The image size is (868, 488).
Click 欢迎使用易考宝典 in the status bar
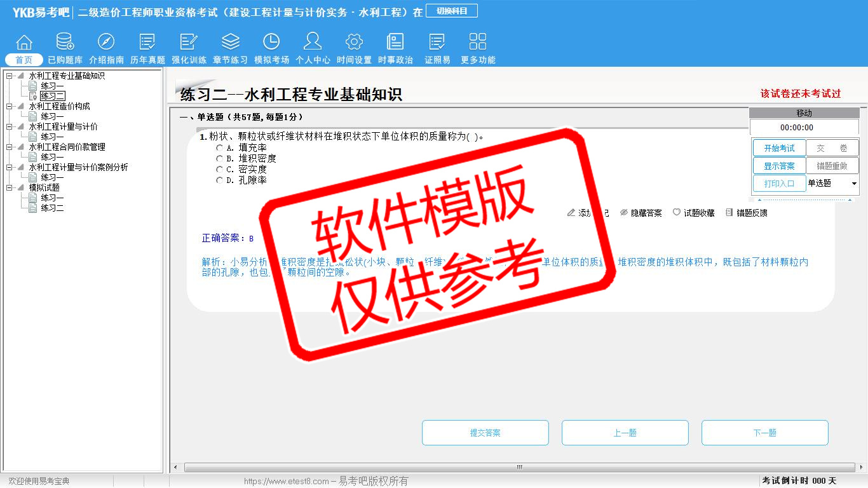pos(39,482)
